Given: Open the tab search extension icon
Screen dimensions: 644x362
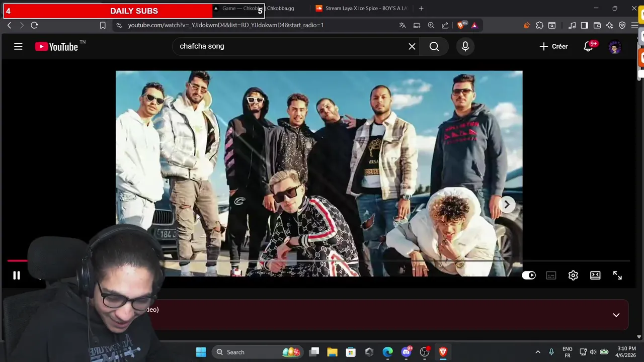Looking at the screenshot, I should pyautogui.click(x=552, y=25).
